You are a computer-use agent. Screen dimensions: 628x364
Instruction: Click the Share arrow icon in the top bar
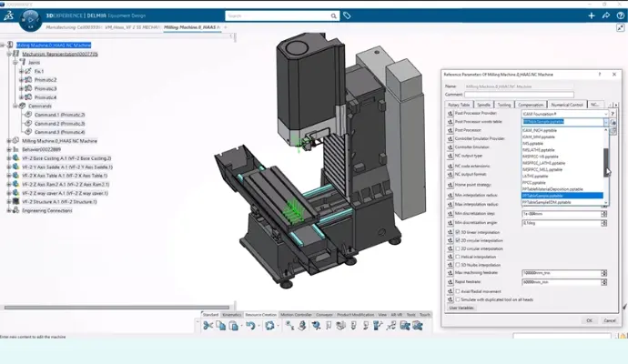[605, 15]
